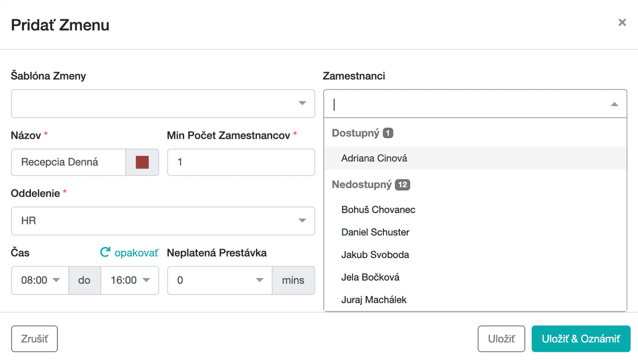Screen dimensions: 638x364
Task: Select Bohuš Chovanec from the list
Action: coord(475,210)
